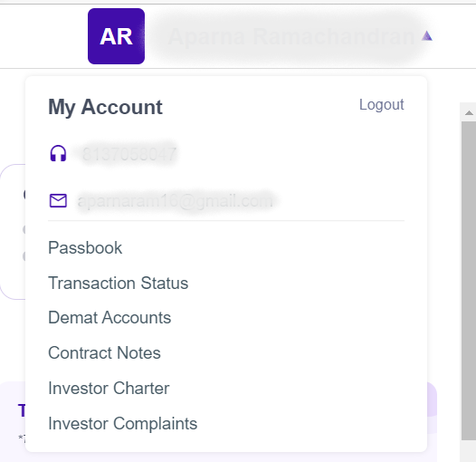Collapse account menu via the purple triangle

427,36
